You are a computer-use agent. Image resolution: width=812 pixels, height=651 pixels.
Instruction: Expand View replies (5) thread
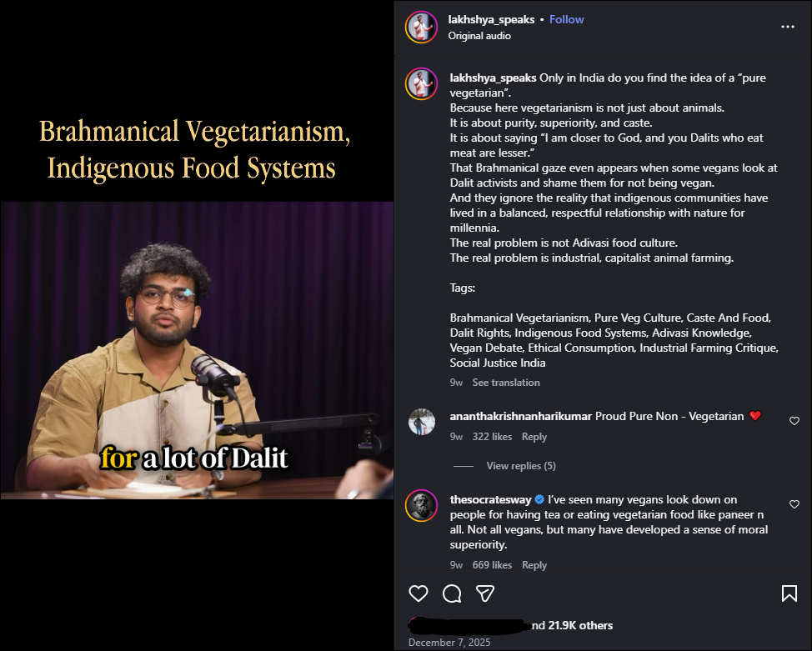(521, 466)
